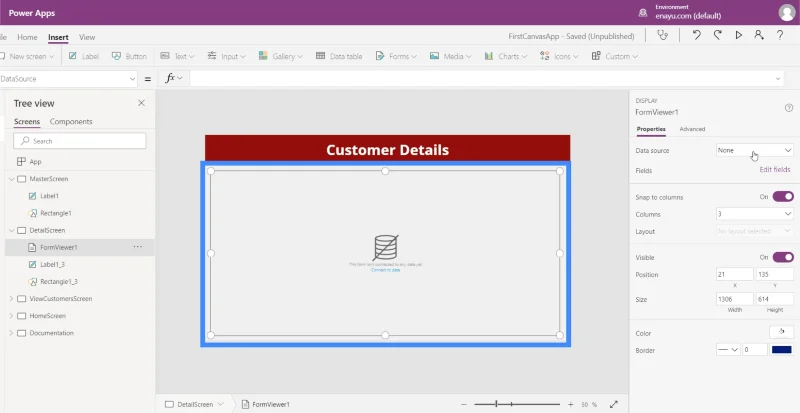Expand the Documentation node
This screenshot has height=413, width=800.
(x=11, y=333)
